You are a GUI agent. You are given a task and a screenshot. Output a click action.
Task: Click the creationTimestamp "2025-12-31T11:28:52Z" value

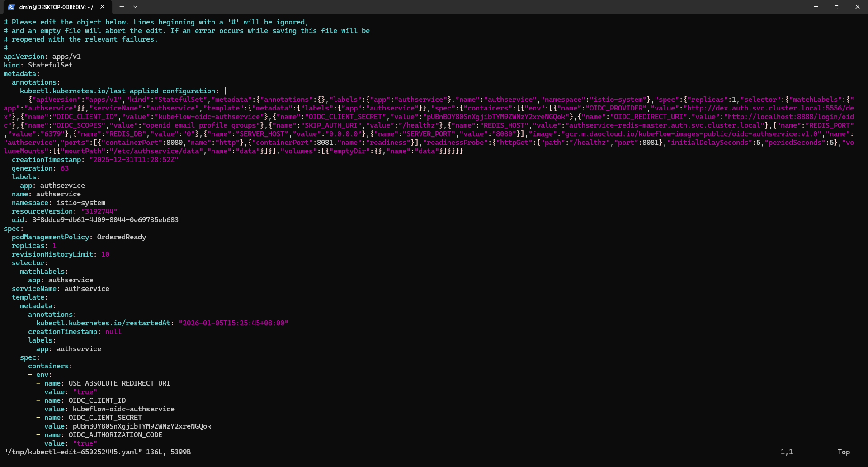[x=134, y=160]
